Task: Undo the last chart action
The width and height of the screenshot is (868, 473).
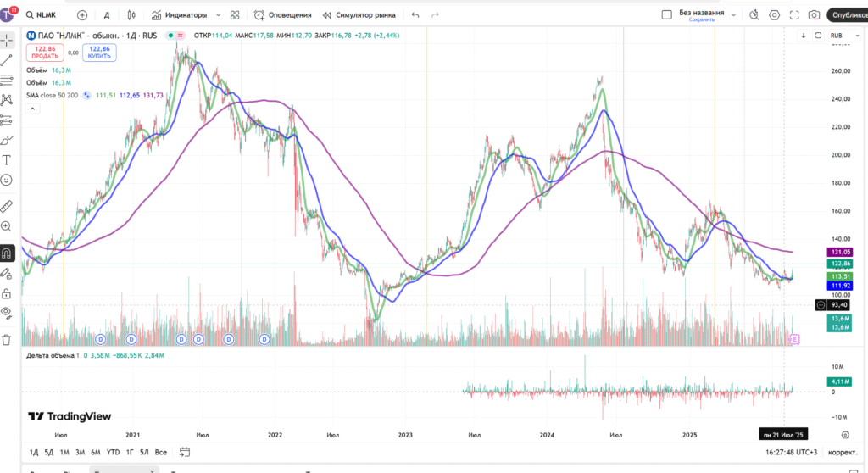Action: (x=415, y=15)
